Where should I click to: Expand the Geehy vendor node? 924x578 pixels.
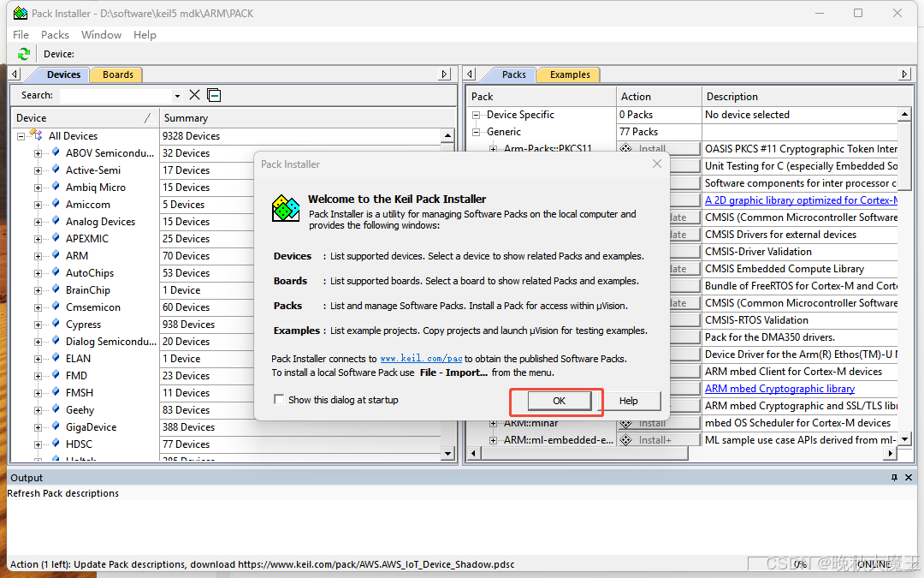point(38,410)
